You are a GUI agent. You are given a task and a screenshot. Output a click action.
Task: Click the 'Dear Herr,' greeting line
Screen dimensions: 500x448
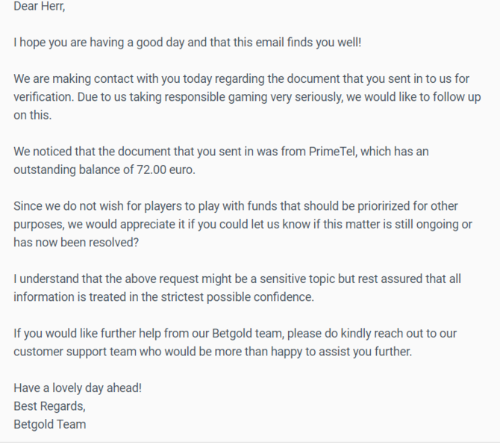pyautogui.click(x=40, y=6)
